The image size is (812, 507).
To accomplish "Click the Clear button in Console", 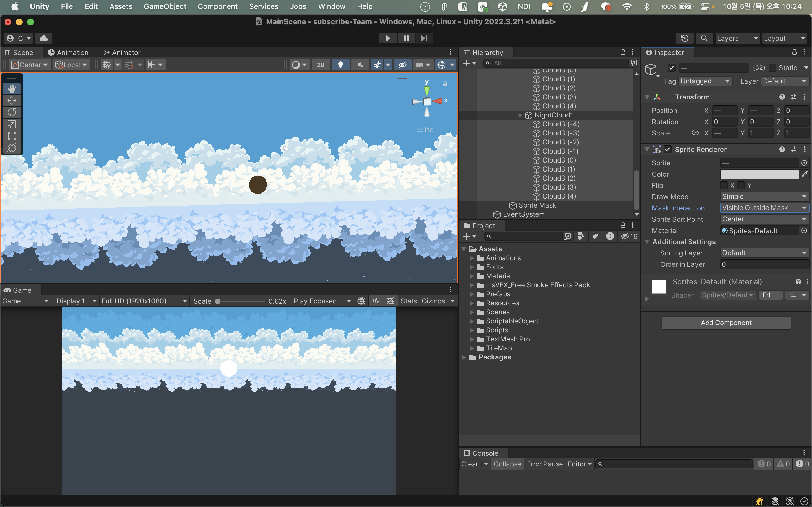I will (469, 464).
